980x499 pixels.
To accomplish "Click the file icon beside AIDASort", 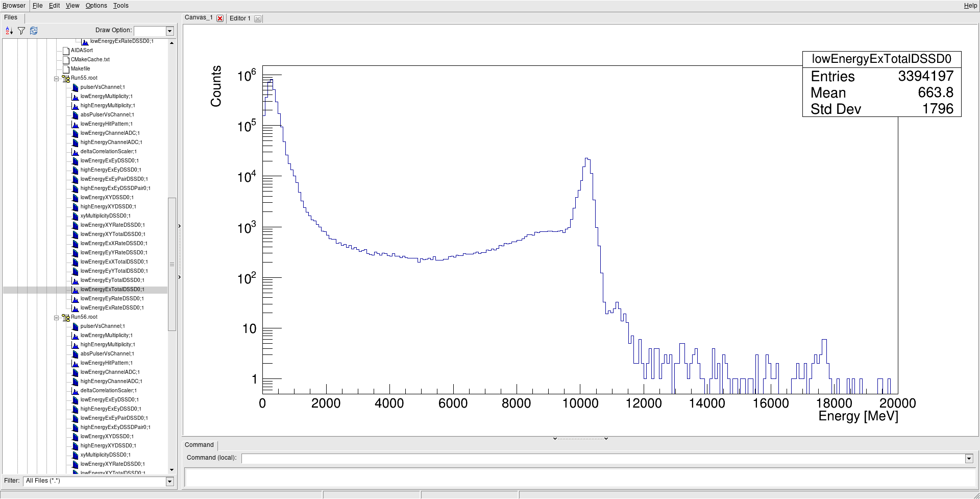I will pyautogui.click(x=66, y=51).
